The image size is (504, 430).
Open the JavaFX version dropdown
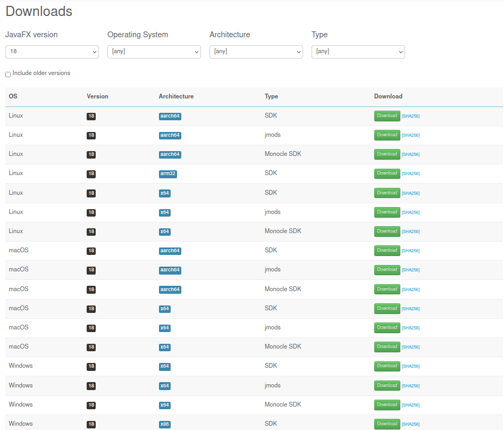pyautogui.click(x=52, y=52)
